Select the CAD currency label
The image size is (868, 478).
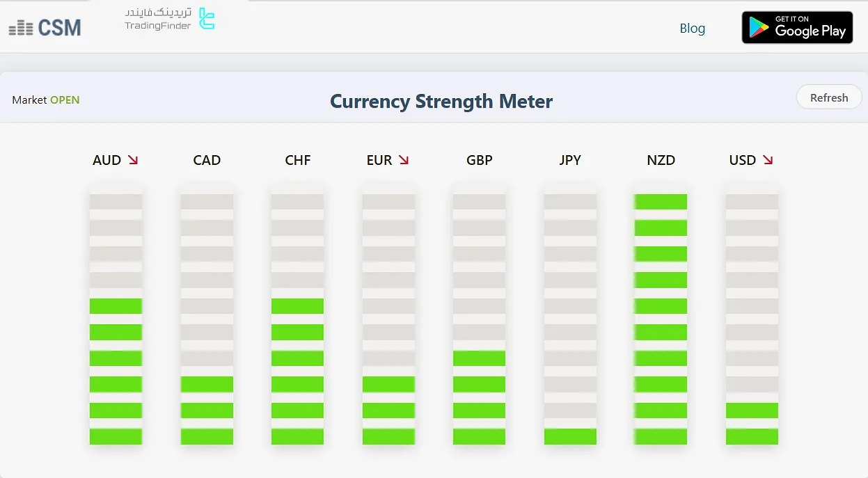(x=207, y=160)
